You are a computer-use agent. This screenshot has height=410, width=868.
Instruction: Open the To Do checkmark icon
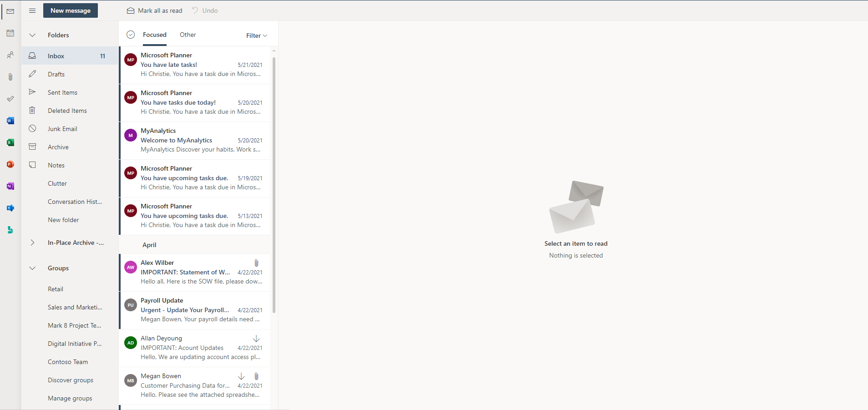tap(10, 99)
